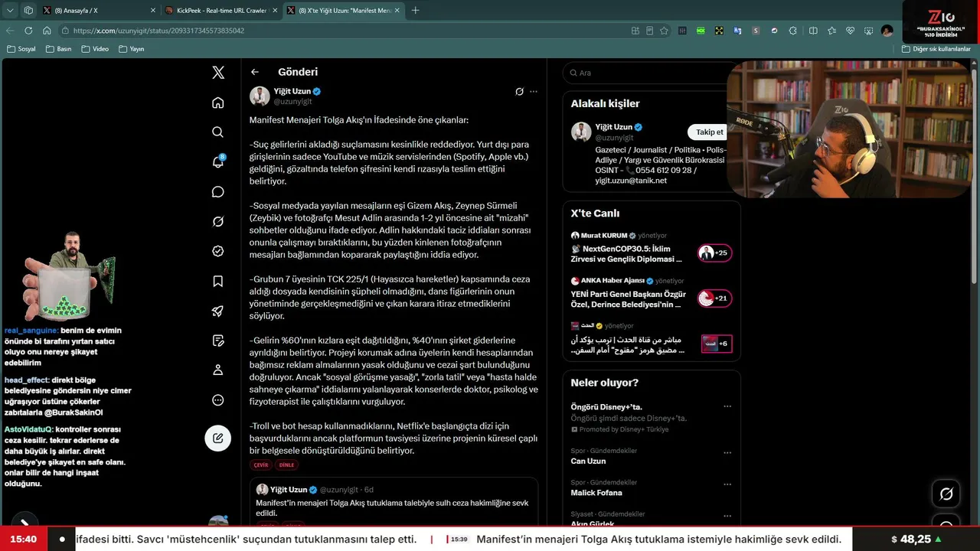The image size is (980, 551).
Task: Open browser profile avatar in toolbar
Action: [x=887, y=31]
